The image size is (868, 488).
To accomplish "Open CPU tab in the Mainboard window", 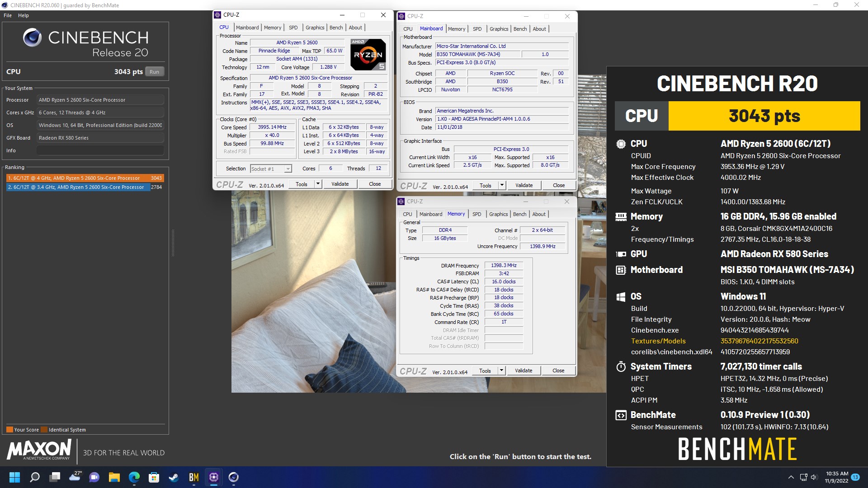I will 408,29.
